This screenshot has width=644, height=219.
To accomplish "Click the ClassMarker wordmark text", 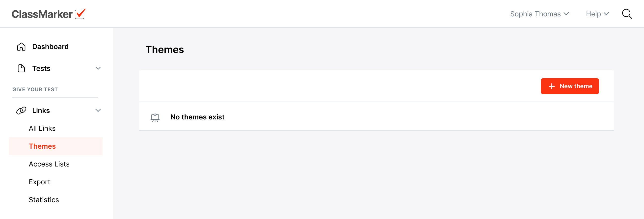I will 42,14.
